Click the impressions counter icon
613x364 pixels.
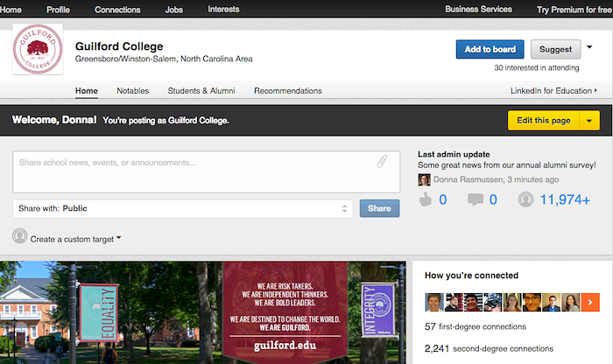click(525, 199)
